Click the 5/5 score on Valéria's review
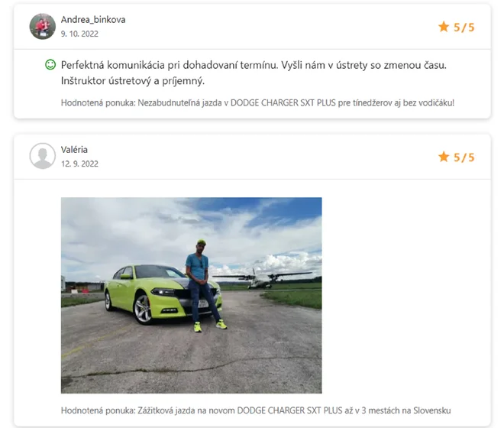504x428 pixels. click(x=464, y=157)
